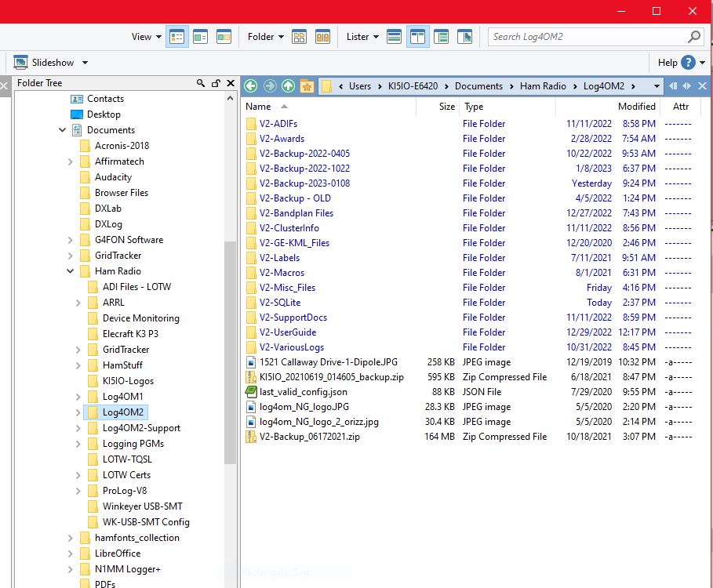Viewport: 713px width, 588px height.
Task: Switch to Details view mode icon
Action: point(177,37)
